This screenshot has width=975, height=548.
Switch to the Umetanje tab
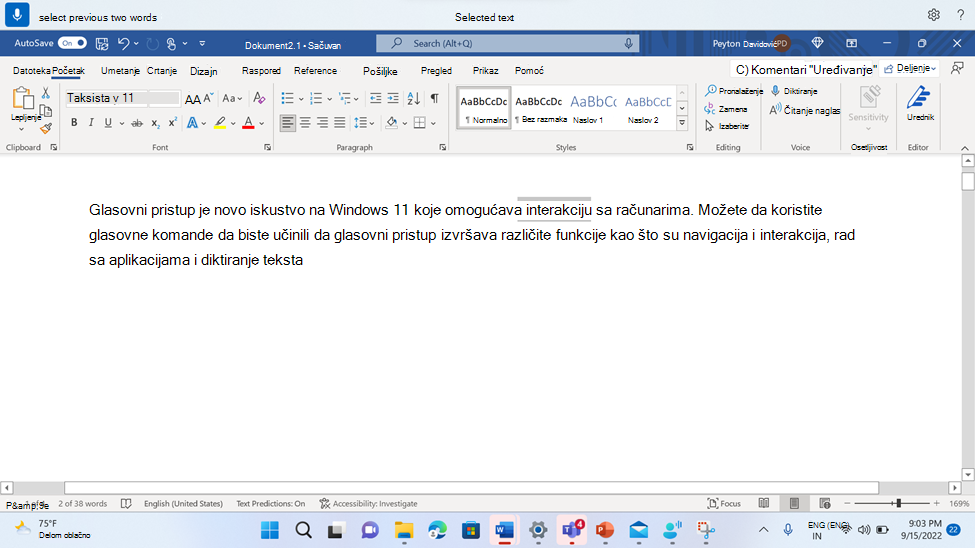tap(120, 71)
